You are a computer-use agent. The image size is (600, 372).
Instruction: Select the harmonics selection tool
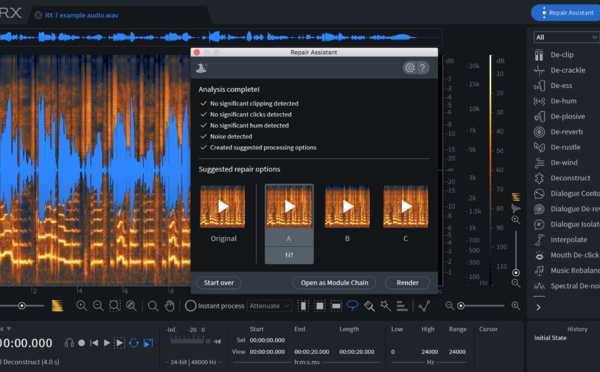click(x=402, y=305)
